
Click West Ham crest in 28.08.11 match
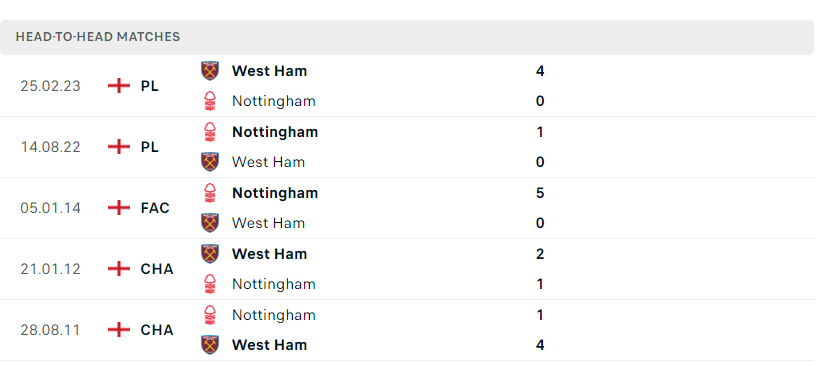(210, 345)
